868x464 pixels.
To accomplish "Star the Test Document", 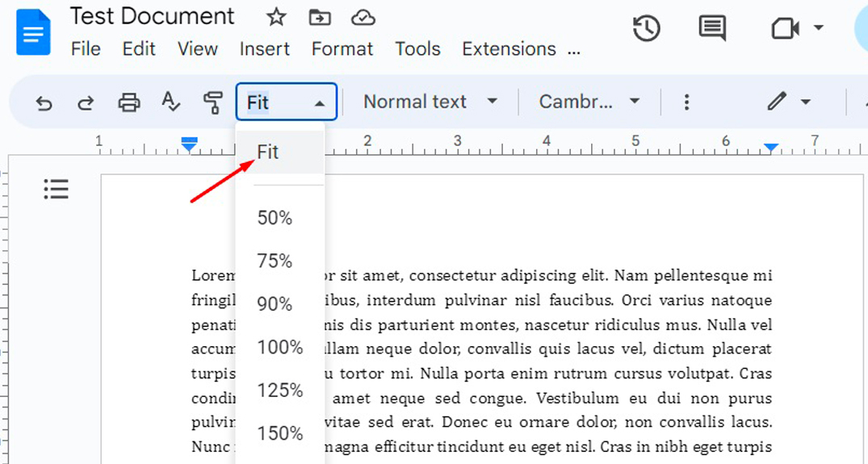I will coord(275,17).
